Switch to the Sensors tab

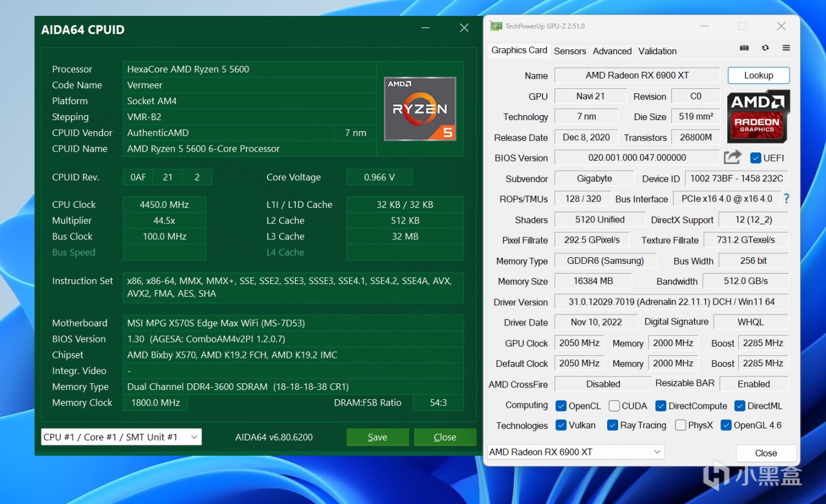pos(569,51)
